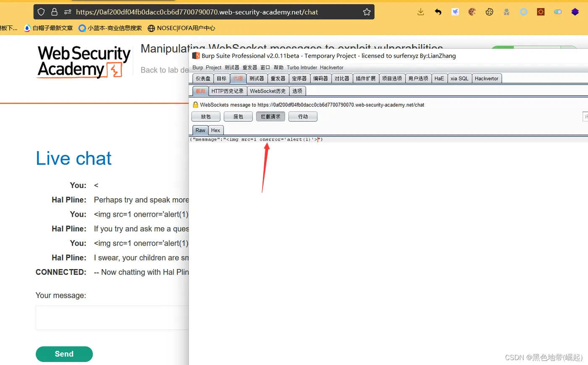The width and height of the screenshot is (588, 365).
Task: Switch to the 用户选项 tab
Action: pos(418,79)
